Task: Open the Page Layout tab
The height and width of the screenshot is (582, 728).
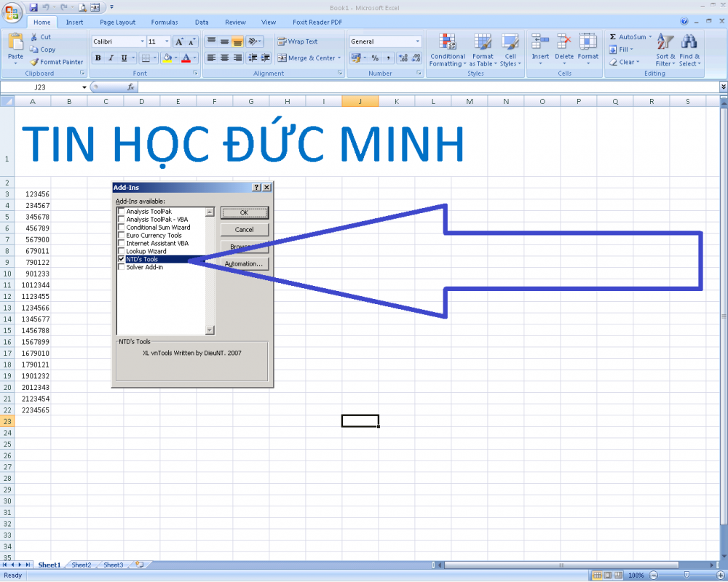Action: tap(117, 23)
